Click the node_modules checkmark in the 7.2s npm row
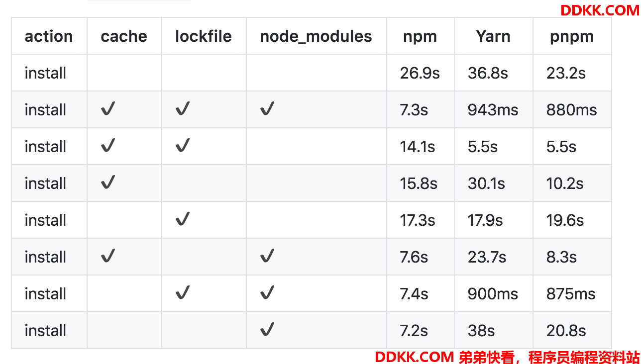 click(267, 329)
